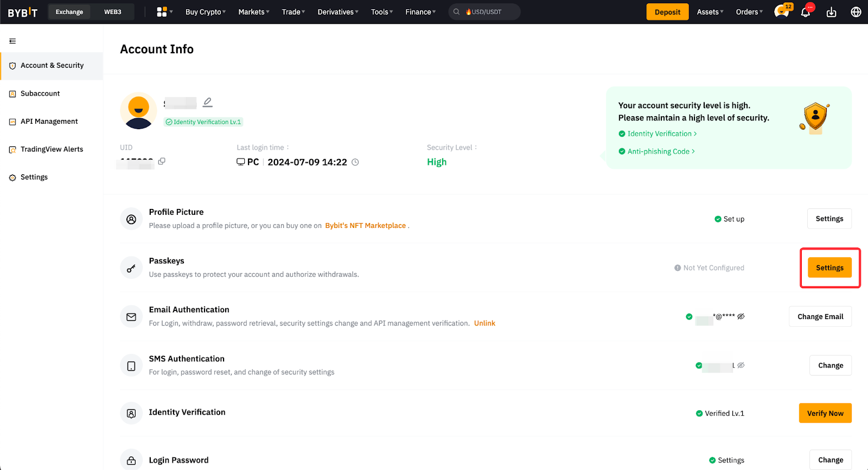The width and height of the screenshot is (868, 470).
Task: Click the USD/USDT search field
Action: [486, 12]
